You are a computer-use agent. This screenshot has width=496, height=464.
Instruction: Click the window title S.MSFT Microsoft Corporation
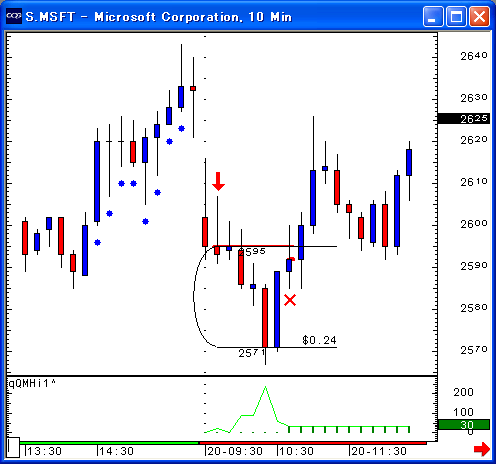[159, 17]
